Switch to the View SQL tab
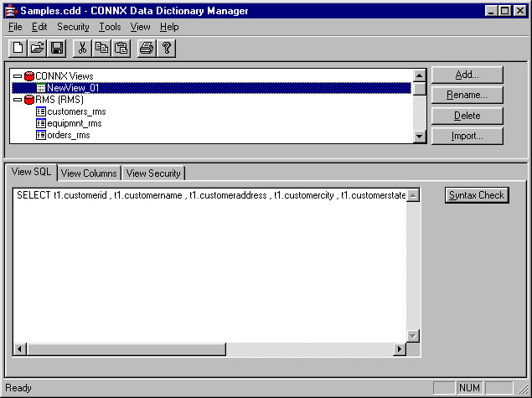532x398 pixels. coord(31,172)
